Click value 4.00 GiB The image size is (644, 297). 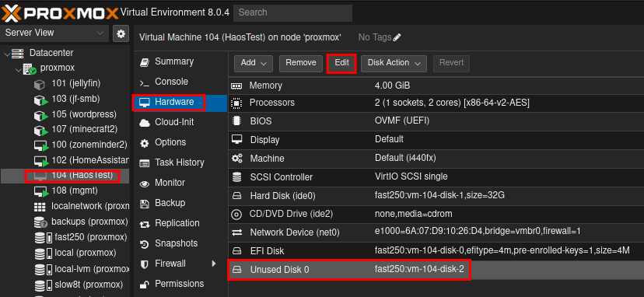click(392, 86)
